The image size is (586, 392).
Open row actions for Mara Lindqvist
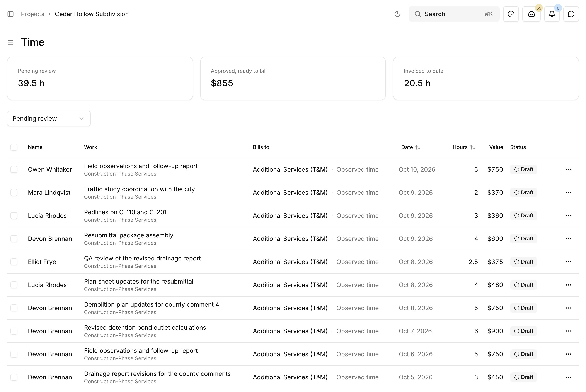click(x=569, y=193)
